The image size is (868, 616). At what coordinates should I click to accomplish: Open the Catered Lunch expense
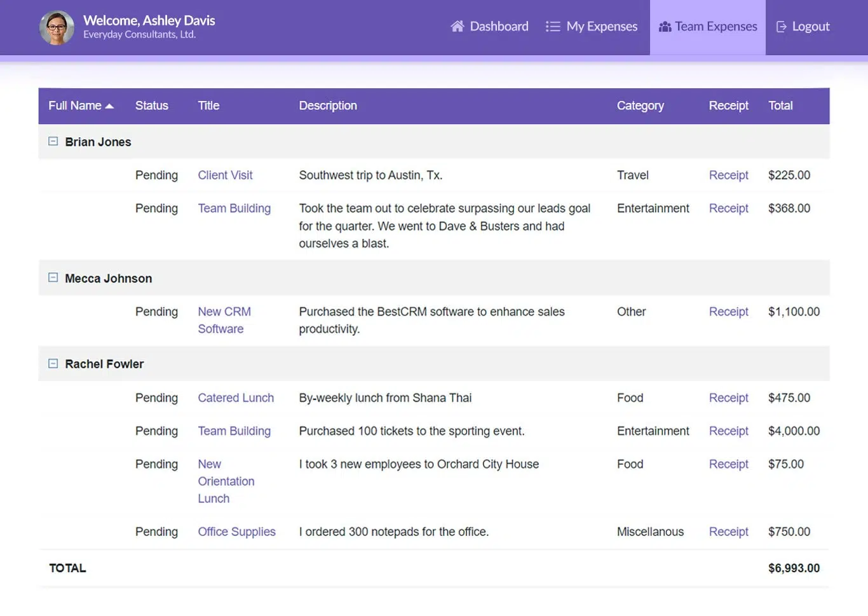coord(236,398)
